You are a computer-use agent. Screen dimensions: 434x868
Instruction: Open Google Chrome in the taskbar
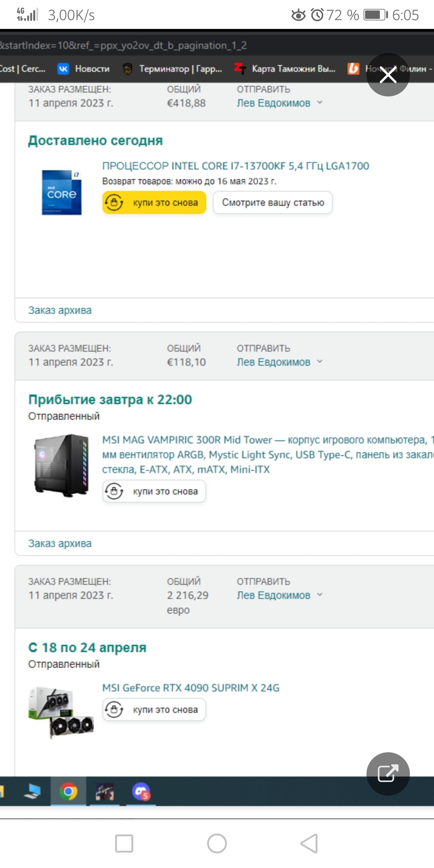point(68,791)
